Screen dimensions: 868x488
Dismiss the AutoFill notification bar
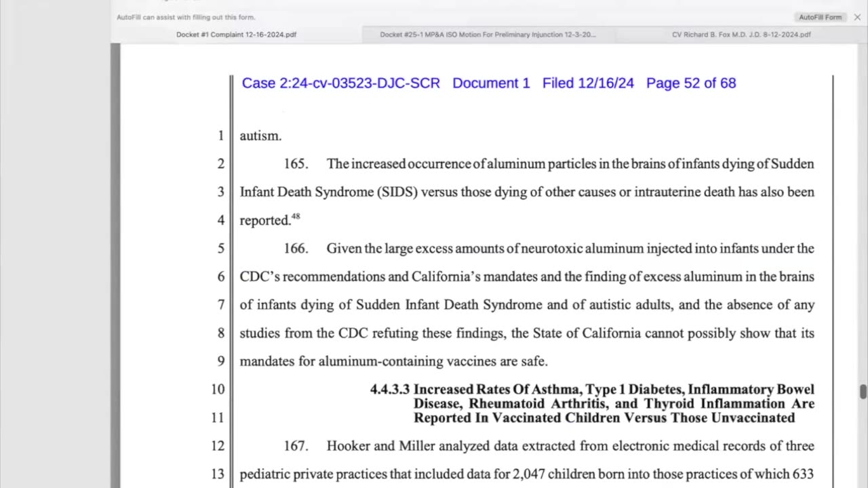pyautogui.click(x=857, y=17)
